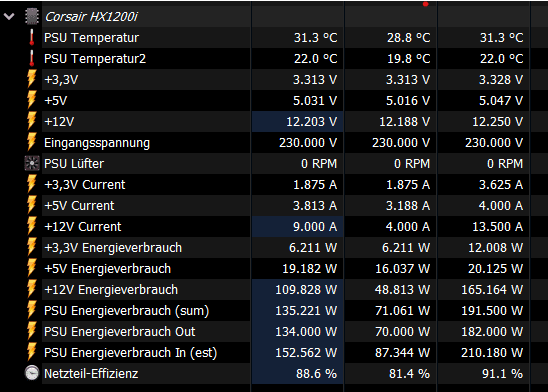Select the PSU Energieverbrauch (sum) label
Viewport: 548px width, 392px height.
tap(127, 311)
